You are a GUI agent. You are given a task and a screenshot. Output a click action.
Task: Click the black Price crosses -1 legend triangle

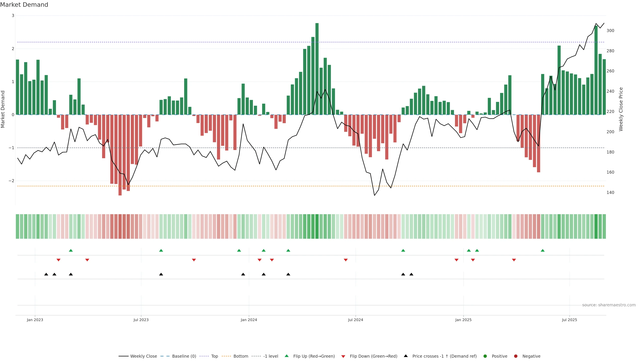click(x=406, y=356)
